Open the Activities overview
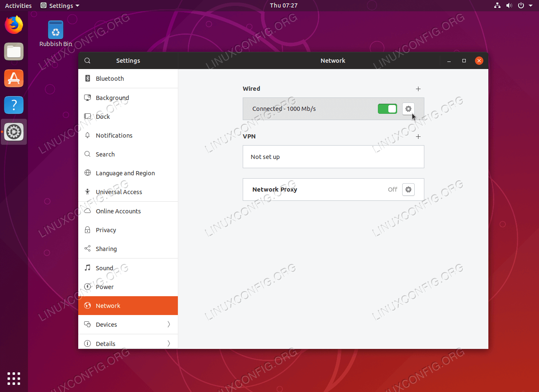This screenshot has width=539, height=392. 18,5
